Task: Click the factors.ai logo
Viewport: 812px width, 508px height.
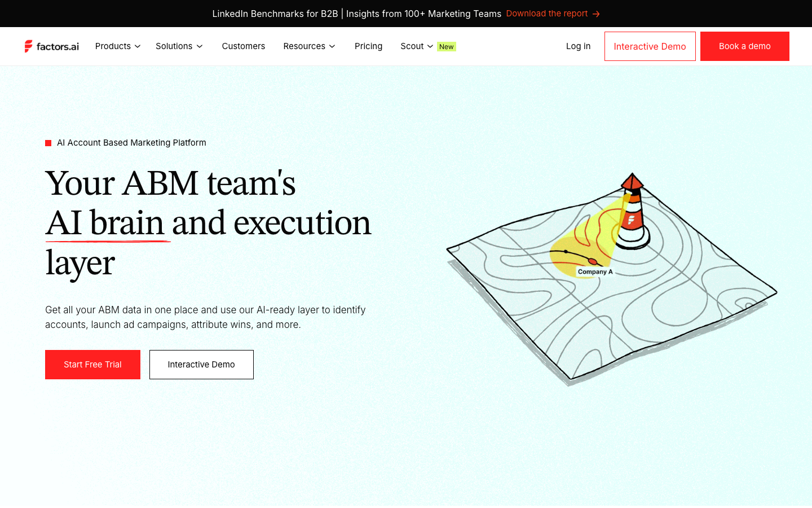Action: pos(51,46)
